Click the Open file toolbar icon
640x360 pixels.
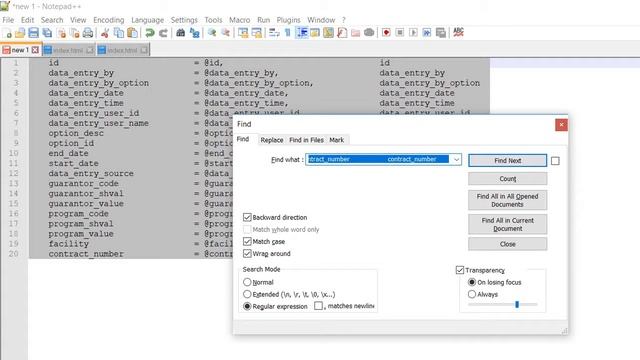20,33
